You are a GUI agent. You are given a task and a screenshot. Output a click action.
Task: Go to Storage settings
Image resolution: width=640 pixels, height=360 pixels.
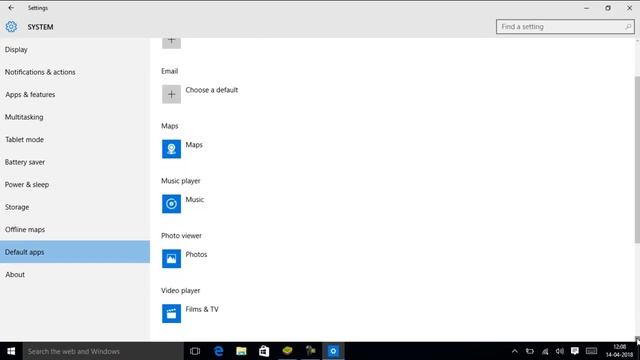(75, 207)
